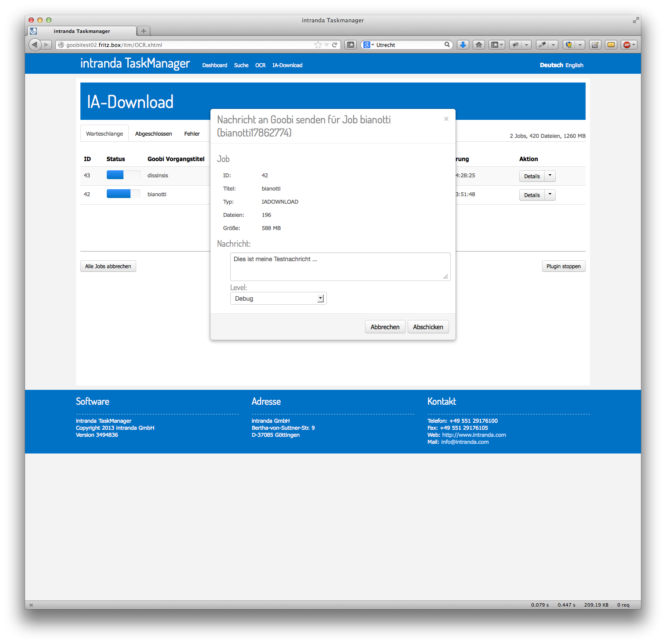The height and width of the screenshot is (644, 666).
Task: Click the globe web developer icon
Action: point(569,45)
